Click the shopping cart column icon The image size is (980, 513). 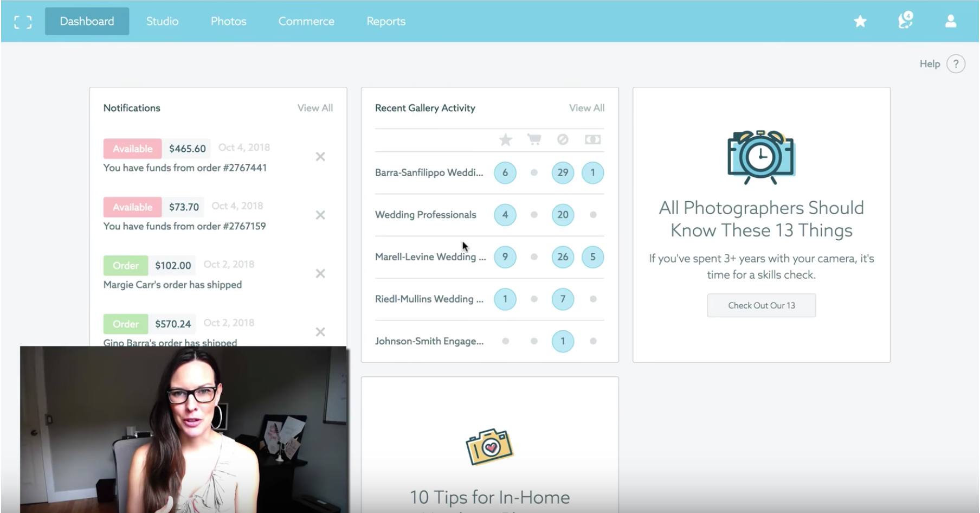pyautogui.click(x=534, y=140)
